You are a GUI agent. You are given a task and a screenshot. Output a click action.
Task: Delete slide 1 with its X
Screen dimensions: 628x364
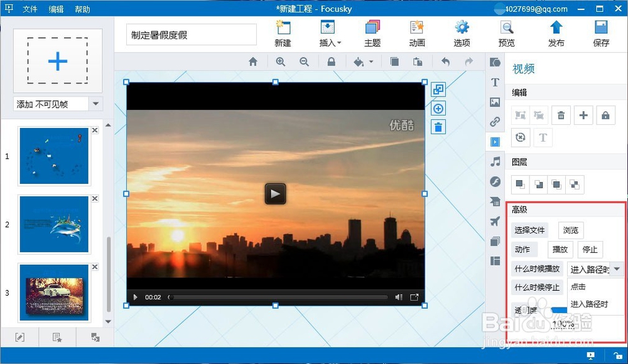[x=95, y=130]
